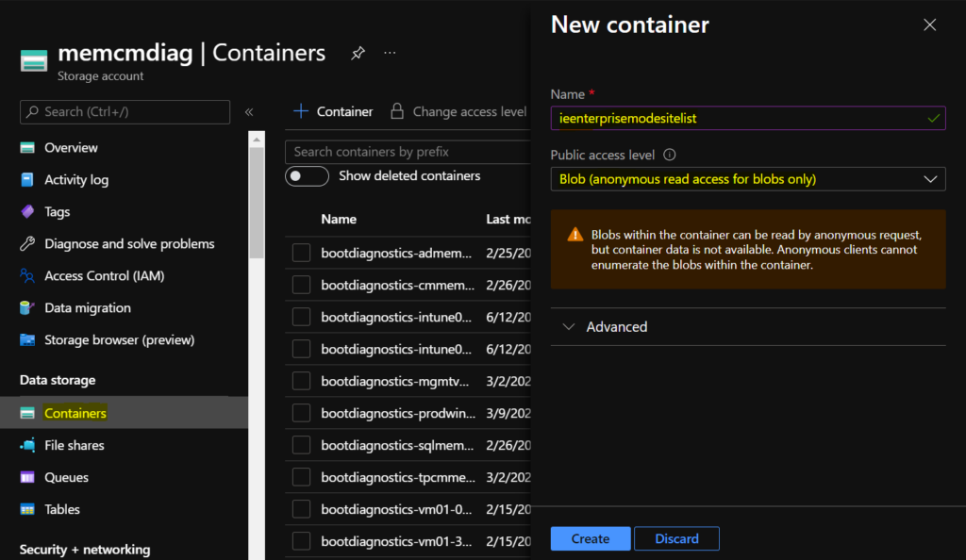Screen dimensions: 966x560
Task: Click the Security + networking section heading
Action: tap(85, 549)
